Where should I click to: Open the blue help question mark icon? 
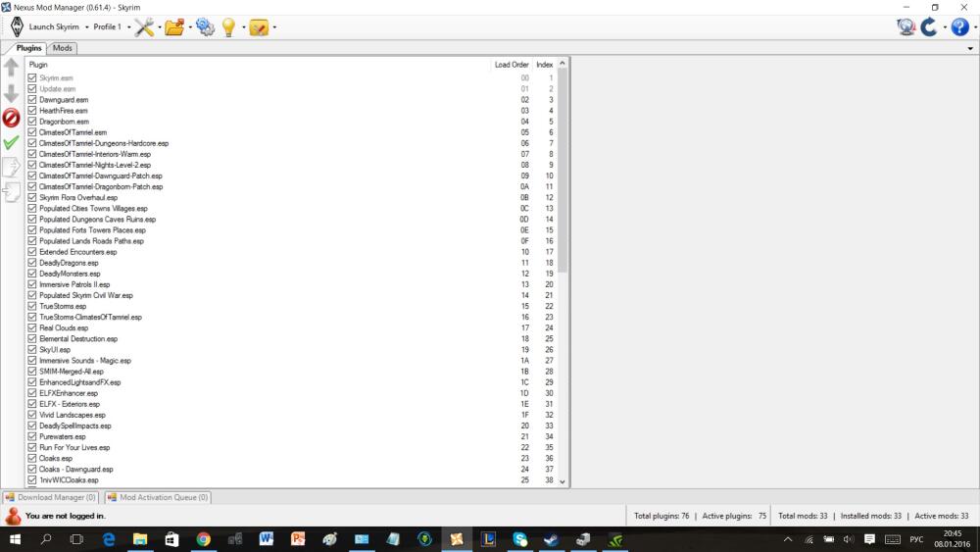point(959,26)
